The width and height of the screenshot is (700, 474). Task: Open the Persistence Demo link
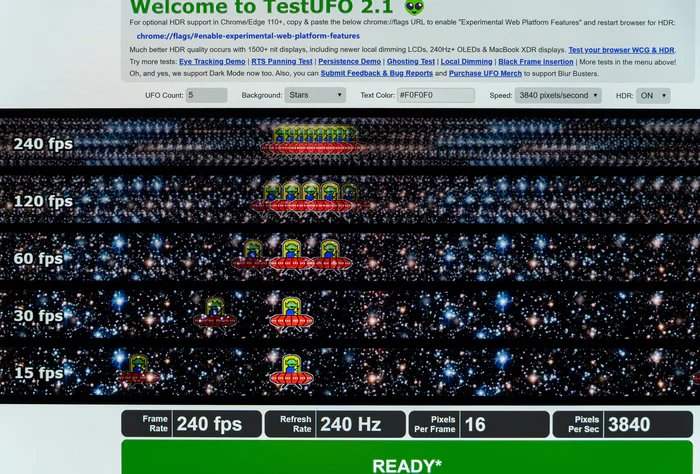coord(350,62)
